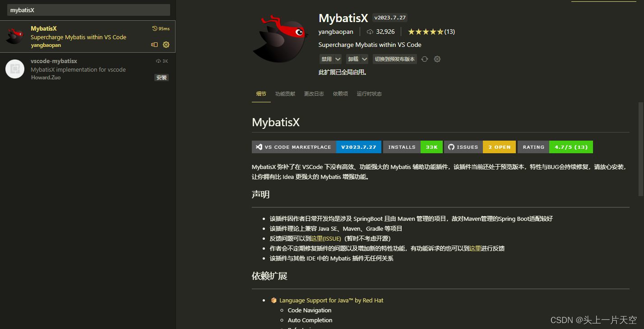Click Howard.Zuo publisher name
Image resolution: width=644 pixels, height=329 pixels.
click(x=46, y=78)
